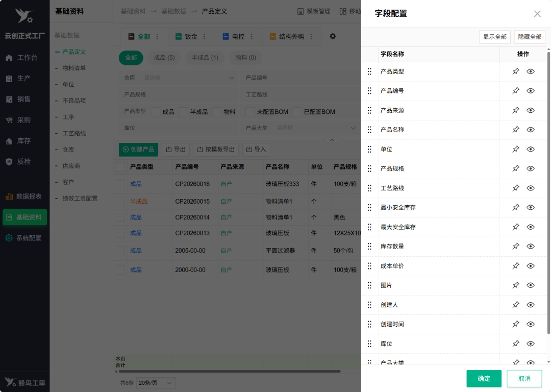
Task: Pin the 最大安全库存 field
Action: pos(515,227)
